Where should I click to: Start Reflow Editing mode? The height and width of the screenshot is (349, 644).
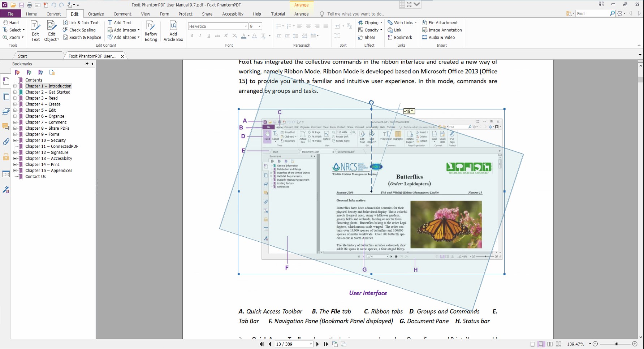tap(151, 31)
